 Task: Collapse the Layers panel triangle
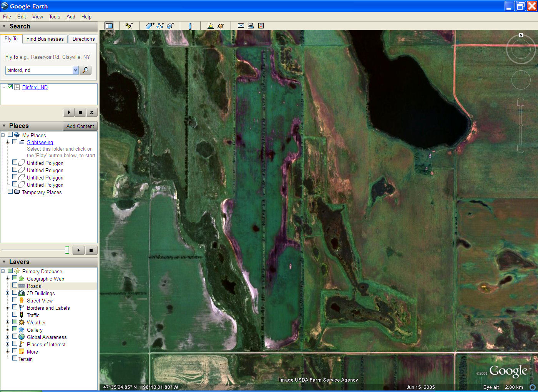point(4,262)
